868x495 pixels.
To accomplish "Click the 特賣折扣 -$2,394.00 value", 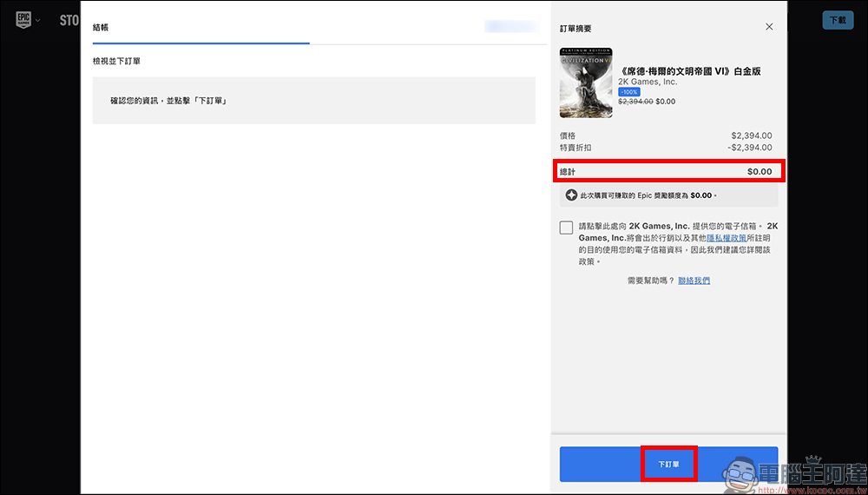I will [750, 148].
